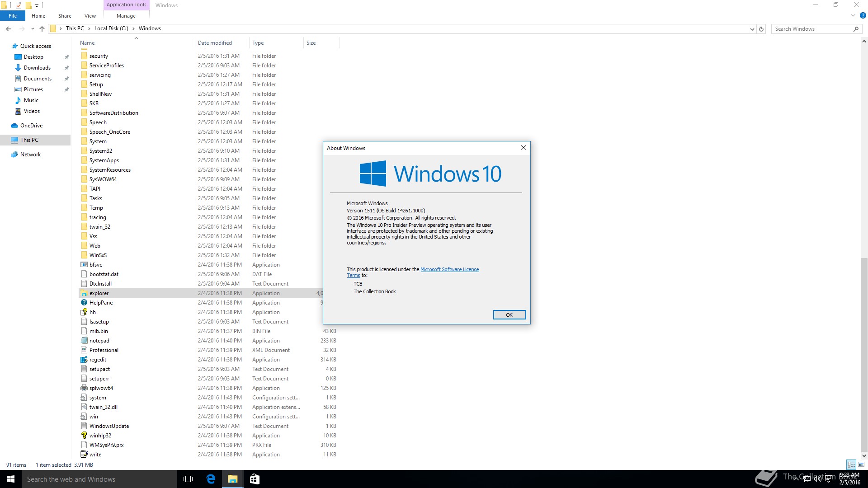Click the write application icon
The width and height of the screenshot is (868, 488).
coord(84,455)
